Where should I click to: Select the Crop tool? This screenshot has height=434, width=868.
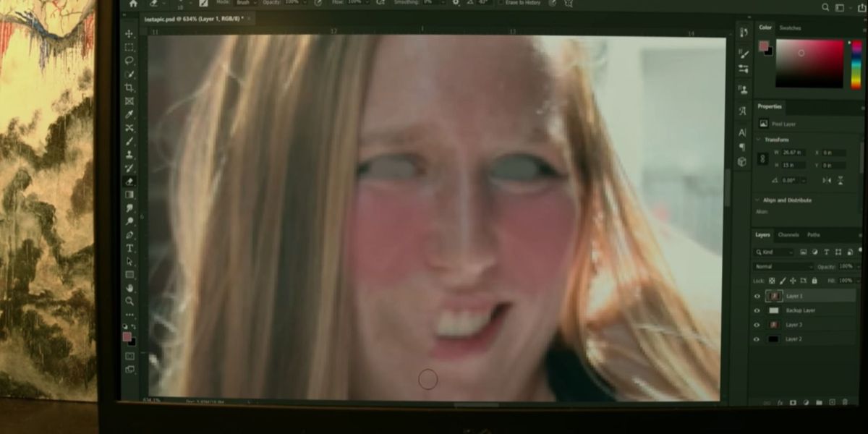click(x=129, y=88)
